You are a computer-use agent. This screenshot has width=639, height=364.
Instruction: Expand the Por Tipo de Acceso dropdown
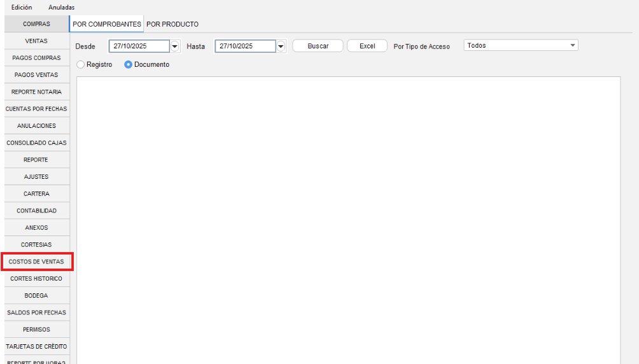pos(572,46)
